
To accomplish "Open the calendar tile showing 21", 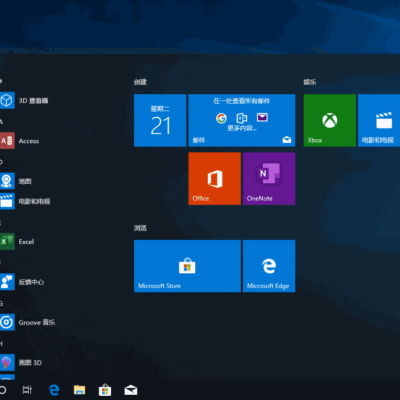I will [160, 120].
